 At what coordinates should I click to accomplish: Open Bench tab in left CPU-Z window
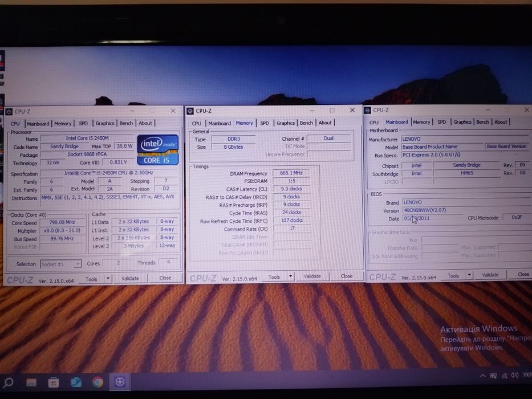tap(126, 123)
